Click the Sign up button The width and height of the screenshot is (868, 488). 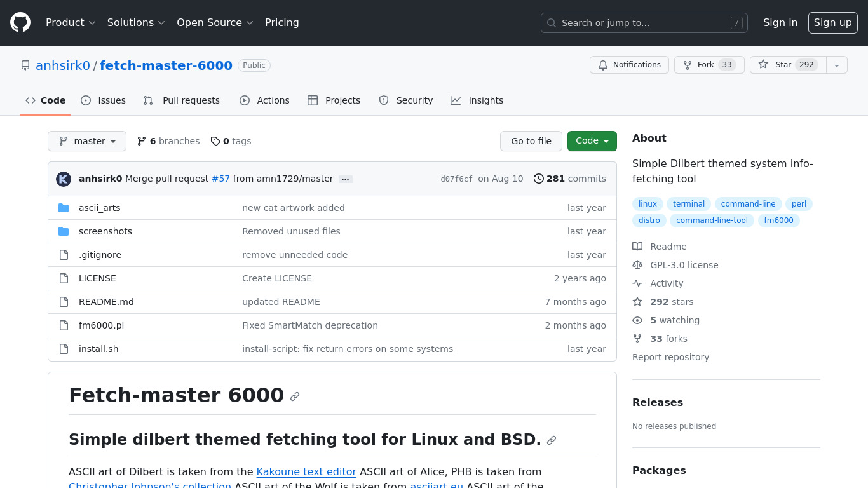833,23
